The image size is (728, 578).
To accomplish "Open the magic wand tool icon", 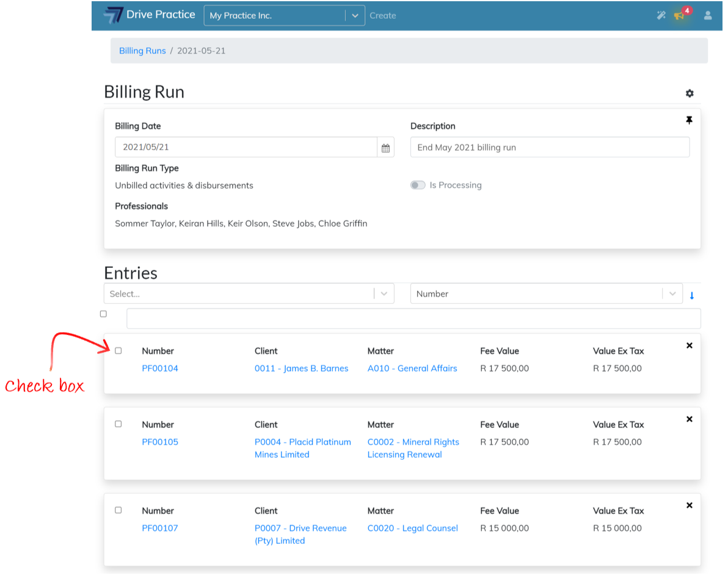I will (661, 16).
